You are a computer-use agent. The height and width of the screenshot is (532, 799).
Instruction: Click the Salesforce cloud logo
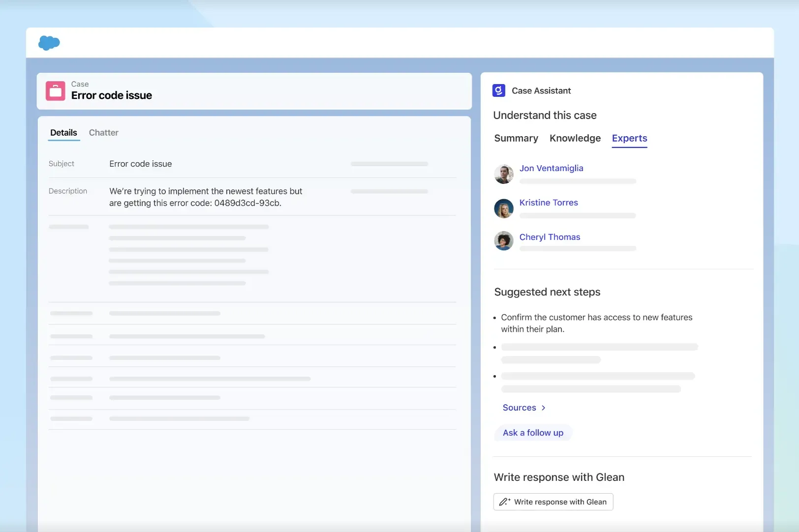pos(49,43)
